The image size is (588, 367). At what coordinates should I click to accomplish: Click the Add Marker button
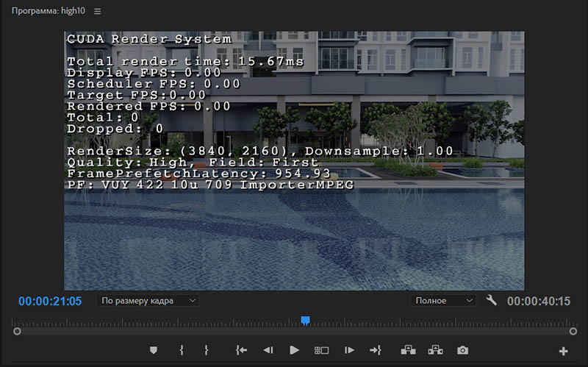pos(154,350)
